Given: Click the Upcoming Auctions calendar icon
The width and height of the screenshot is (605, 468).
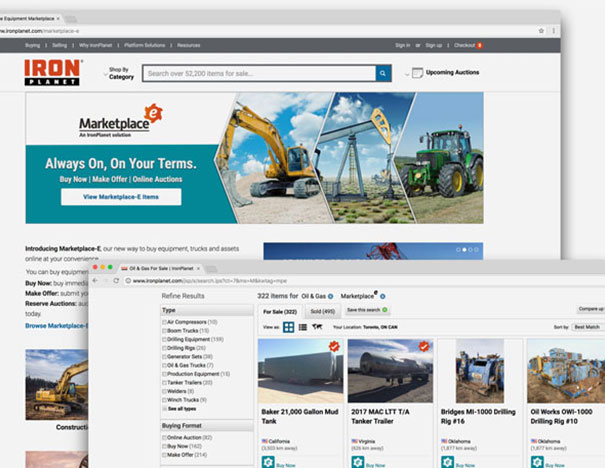Looking at the screenshot, I should coord(417,73).
